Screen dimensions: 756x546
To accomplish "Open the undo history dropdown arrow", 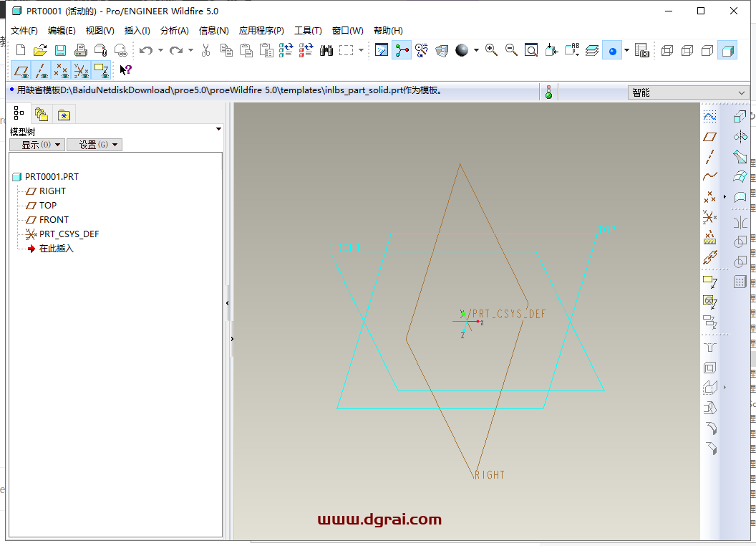I will point(160,50).
